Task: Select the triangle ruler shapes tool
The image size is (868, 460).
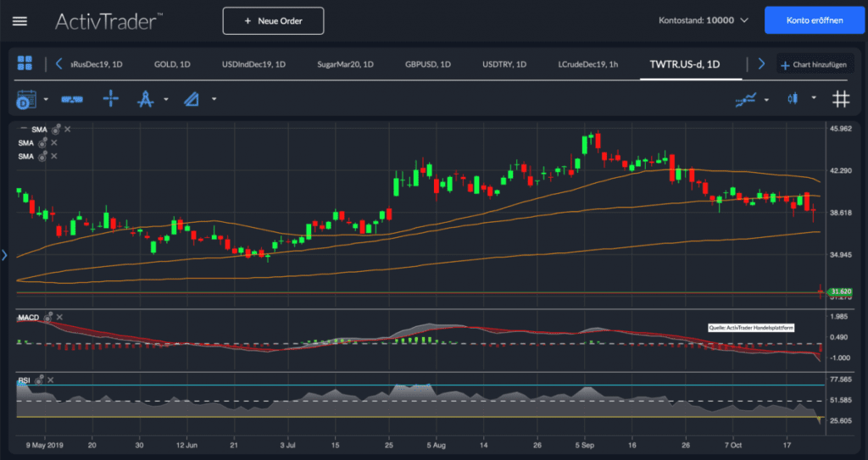Action: coord(192,99)
